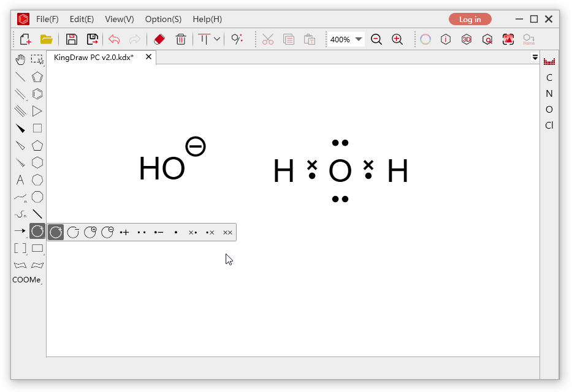Click the alignment tool icon in toolbar
Viewport: 572px width, 392px height.
point(204,39)
